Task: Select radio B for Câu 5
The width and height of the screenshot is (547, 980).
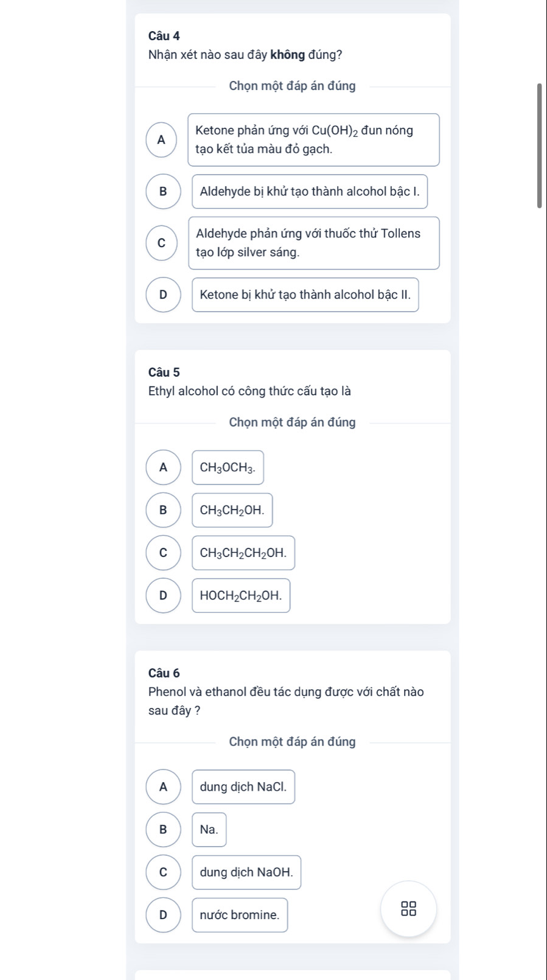Action: coord(163,510)
